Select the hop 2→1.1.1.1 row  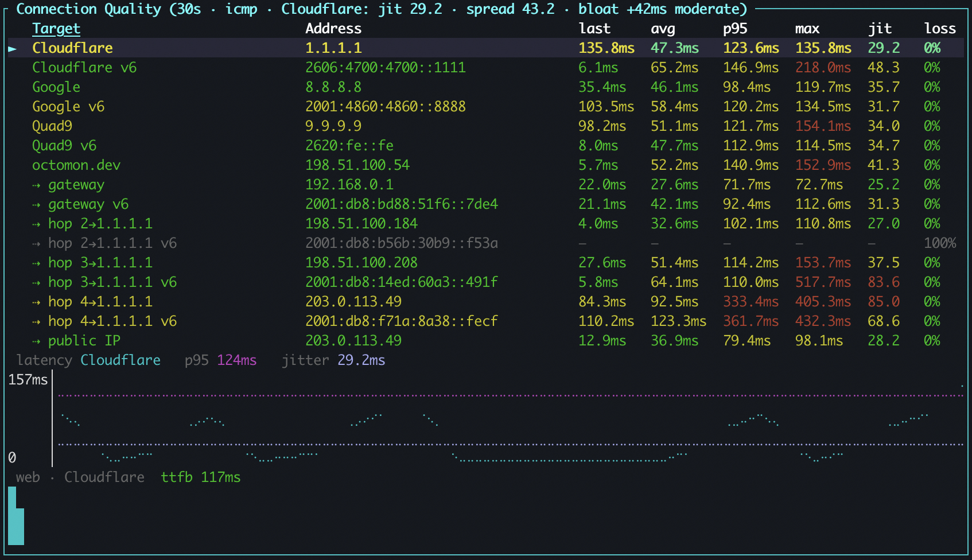[x=485, y=224]
